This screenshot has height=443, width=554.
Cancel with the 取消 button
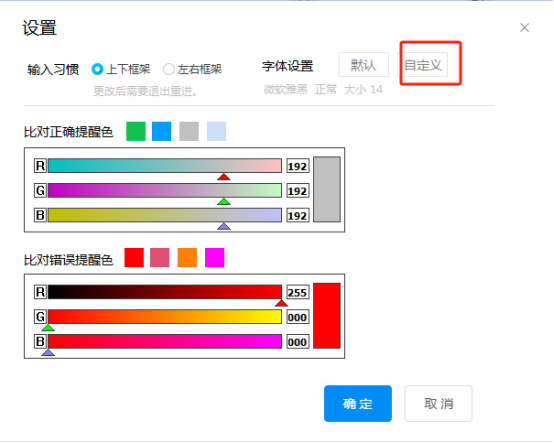438,403
